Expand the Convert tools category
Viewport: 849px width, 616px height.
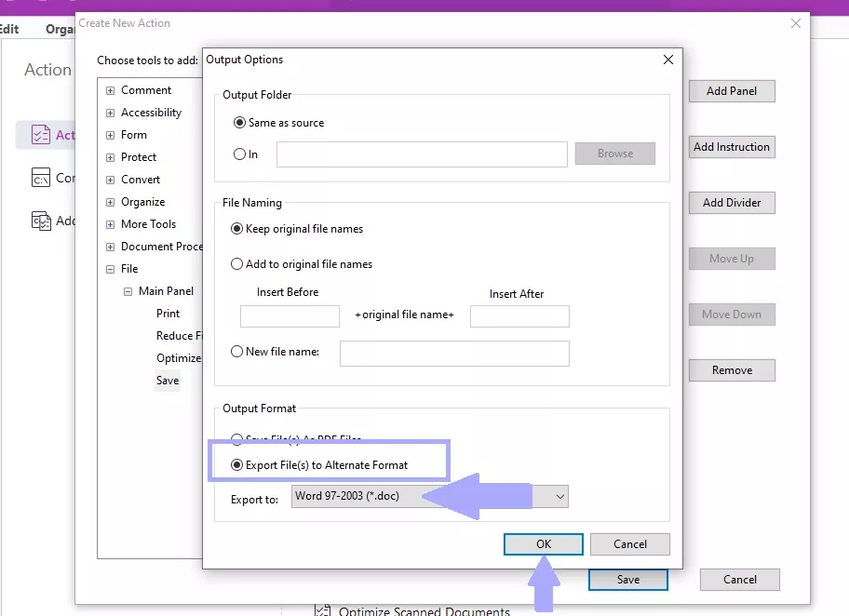(111, 180)
